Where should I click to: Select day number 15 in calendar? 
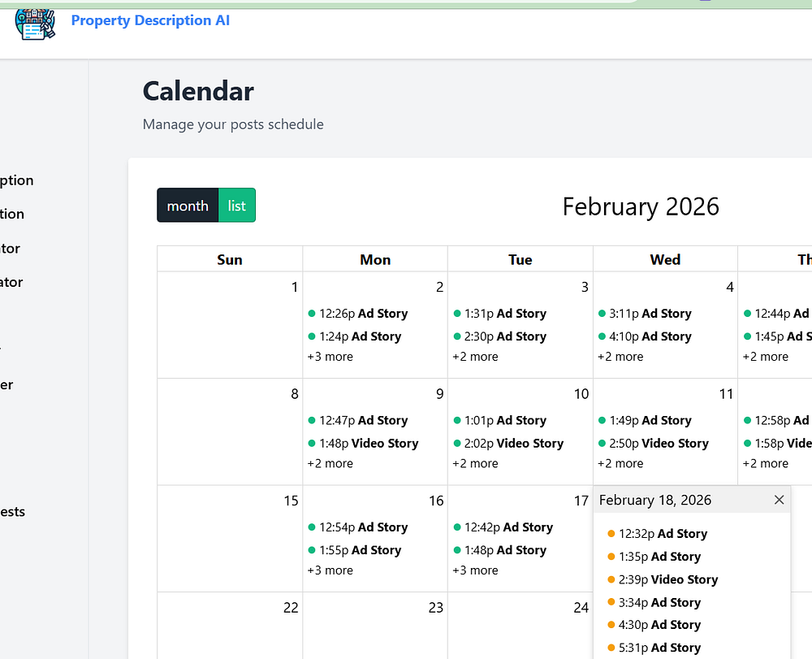point(291,501)
